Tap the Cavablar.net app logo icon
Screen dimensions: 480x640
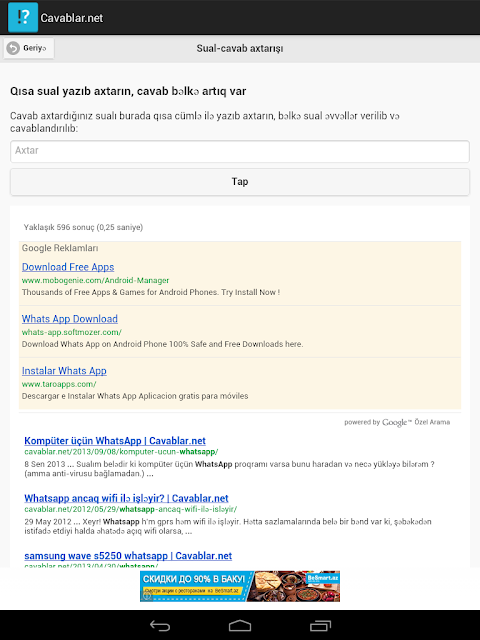[23, 17]
